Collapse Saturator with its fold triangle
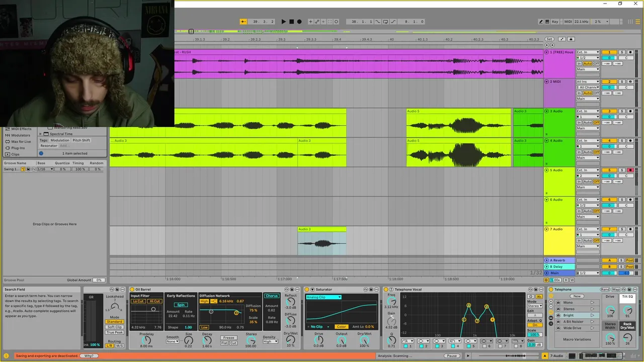The width and height of the screenshot is (644, 362). (312, 290)
